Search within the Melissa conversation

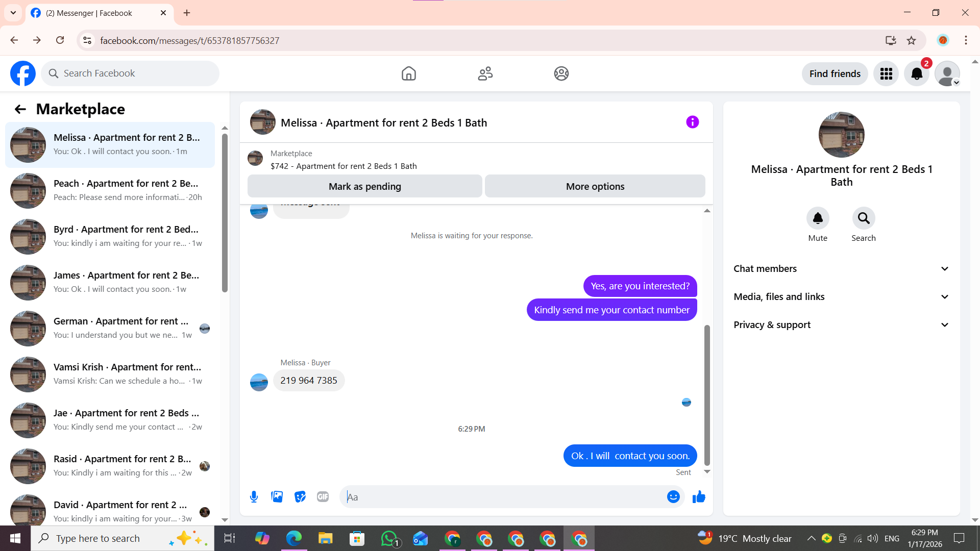click(x=863, y=218)
